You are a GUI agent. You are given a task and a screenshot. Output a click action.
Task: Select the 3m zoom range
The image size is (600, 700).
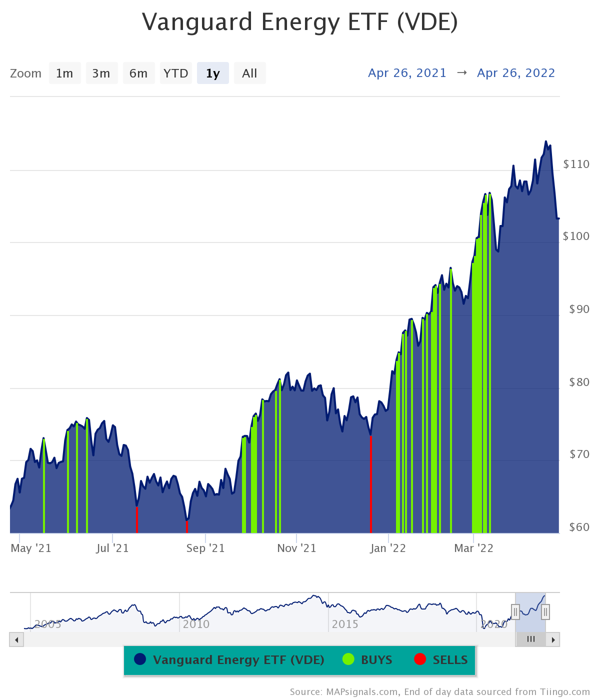click(101, 73)
